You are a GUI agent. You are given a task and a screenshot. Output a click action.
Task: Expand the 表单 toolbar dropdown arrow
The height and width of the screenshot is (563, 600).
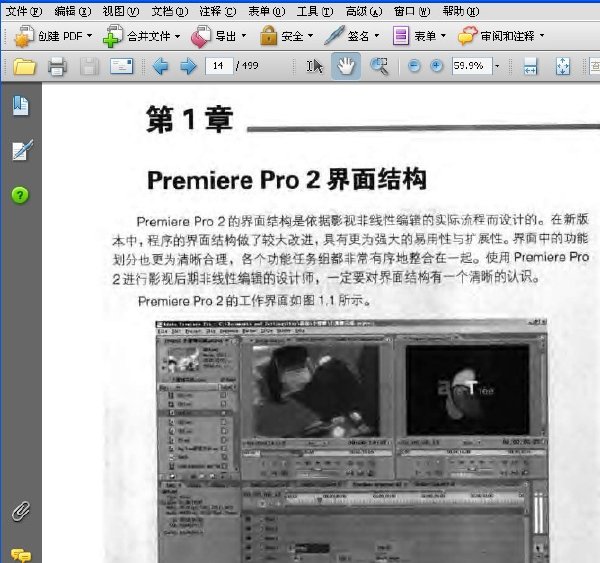point(443,36)
